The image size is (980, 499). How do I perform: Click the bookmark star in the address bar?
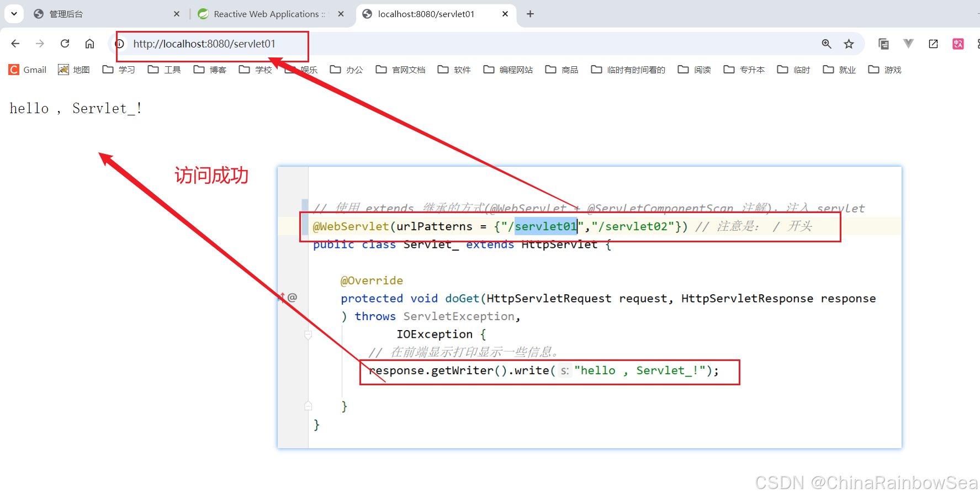pyautogui.click(x=849, y=43)
